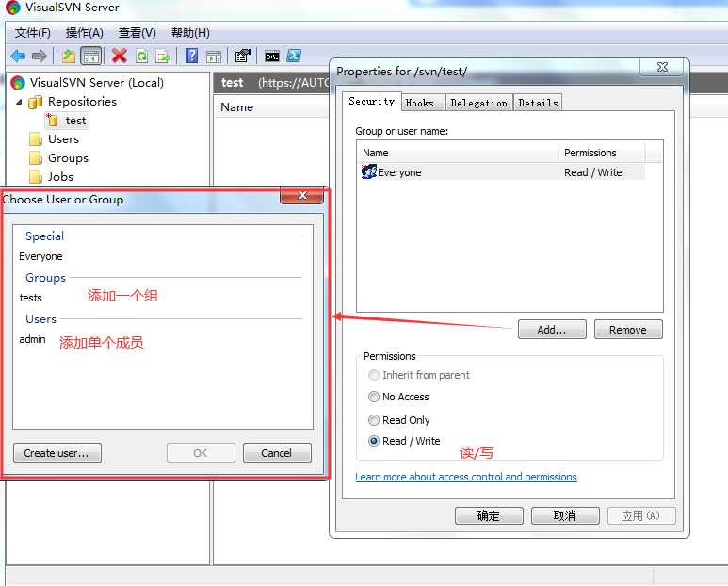
Task: Open the 帮助(H) menu
Action: 190,33
